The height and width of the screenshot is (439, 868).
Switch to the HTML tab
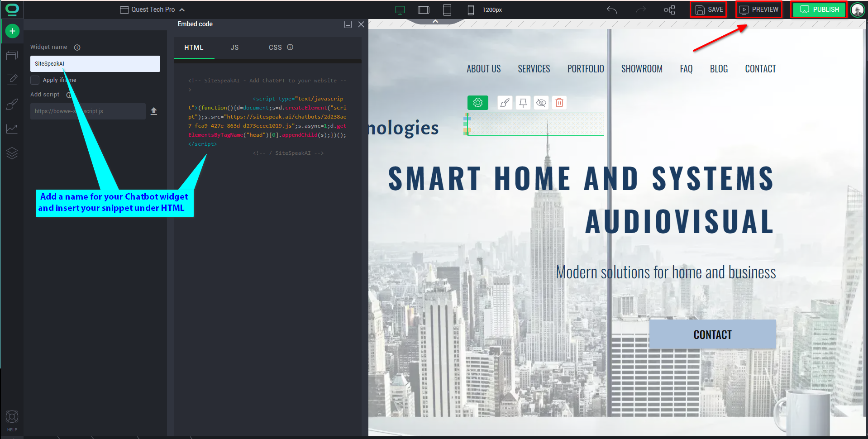[x=194, y=48]
